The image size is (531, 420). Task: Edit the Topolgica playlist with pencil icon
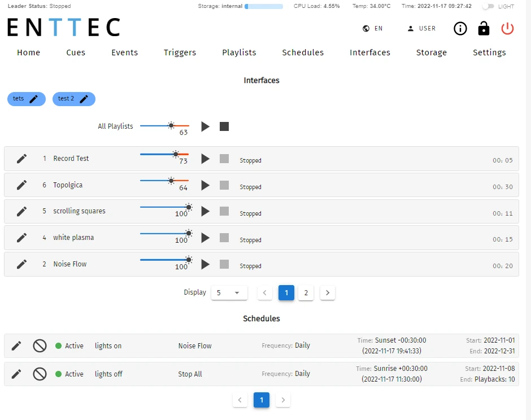pos(21,185)
